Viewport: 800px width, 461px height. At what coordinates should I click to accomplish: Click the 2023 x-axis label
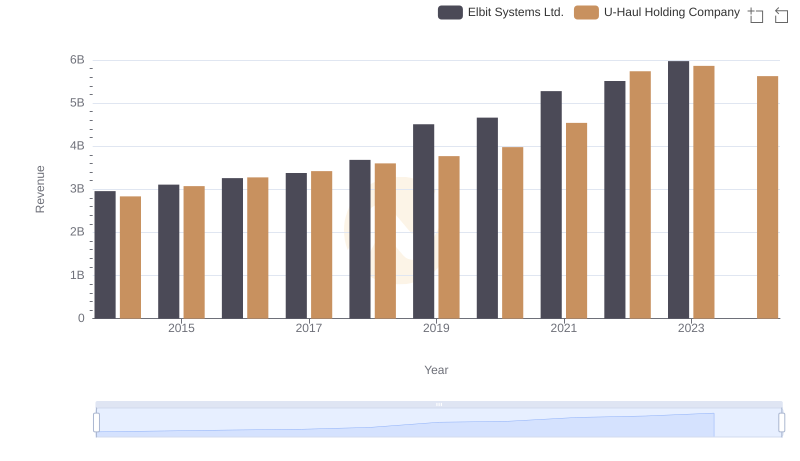pos(691,328)
